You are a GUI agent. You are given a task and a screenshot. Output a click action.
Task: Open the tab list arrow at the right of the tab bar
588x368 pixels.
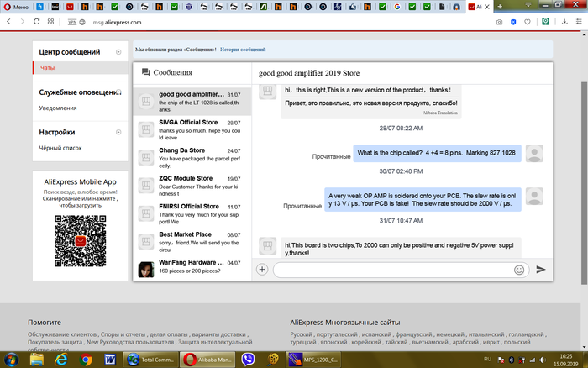[528, 5]
